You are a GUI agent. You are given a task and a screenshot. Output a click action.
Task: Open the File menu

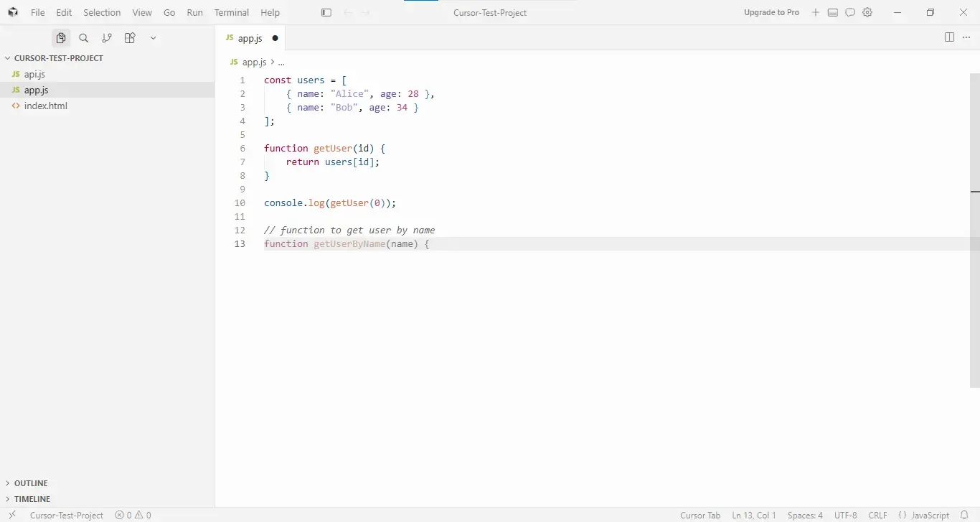[x=38, y=12]
